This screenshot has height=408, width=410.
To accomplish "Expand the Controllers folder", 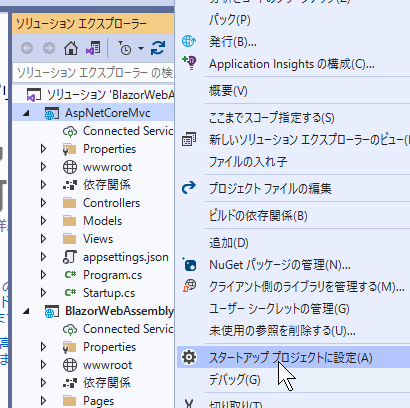I will 43,203.
